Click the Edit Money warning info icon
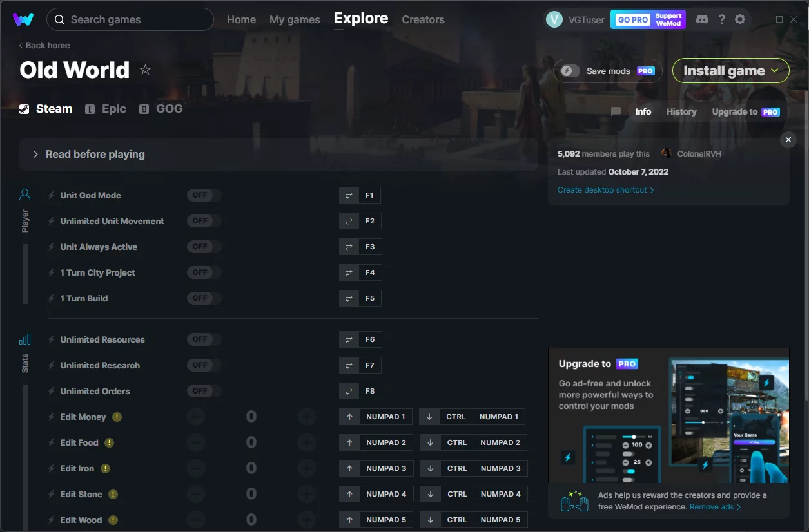 (x=117, y=417)
